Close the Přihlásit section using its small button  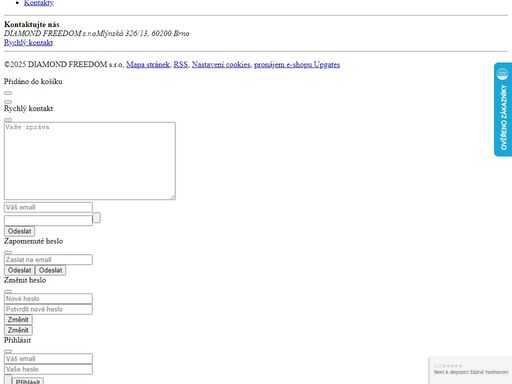[x=8, y=351]
